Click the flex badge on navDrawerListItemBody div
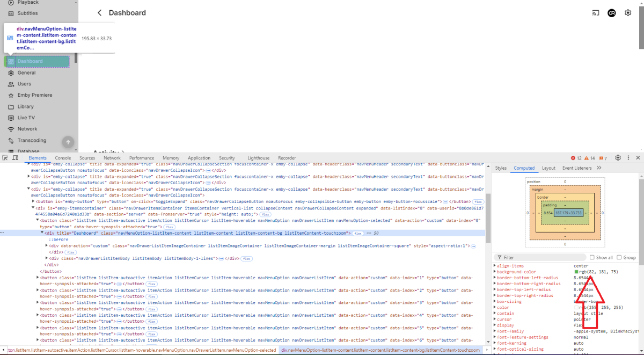The width and height of the screenshot is (644, 355). 246,258
